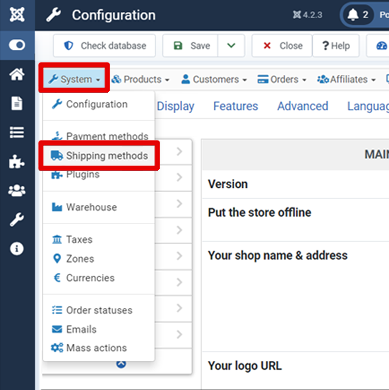389x390 pixels.
Task: Select Plugins menu entry
Action: (x=99, y=174)
